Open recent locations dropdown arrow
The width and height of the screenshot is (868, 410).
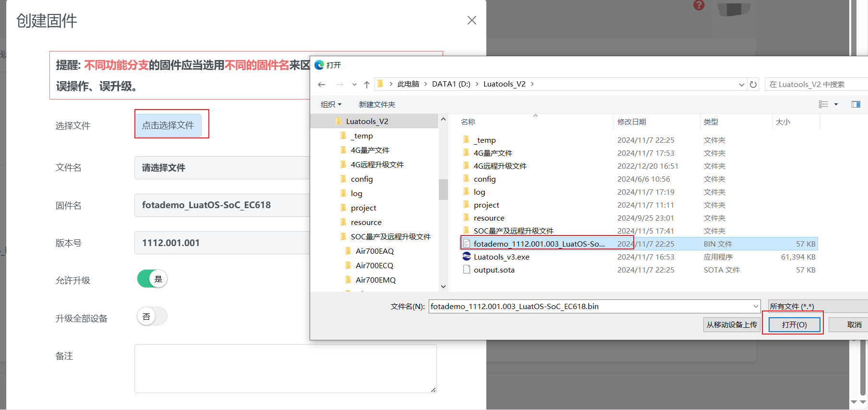[354, 85]
